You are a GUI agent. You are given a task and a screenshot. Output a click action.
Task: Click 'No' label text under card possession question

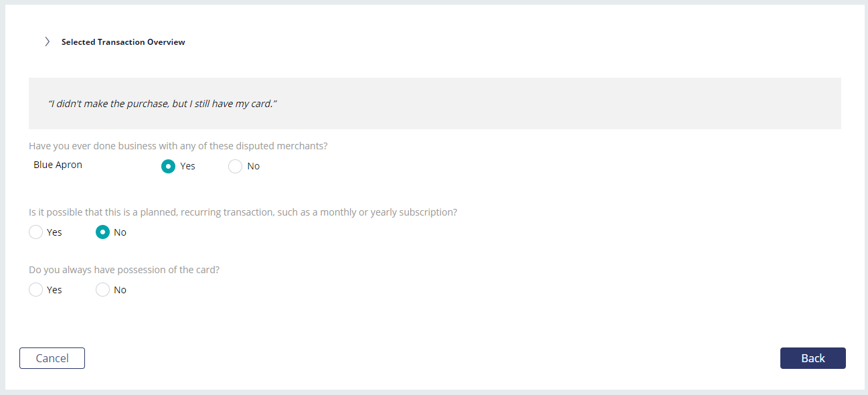pyautogui.click(x=120, y=290)
